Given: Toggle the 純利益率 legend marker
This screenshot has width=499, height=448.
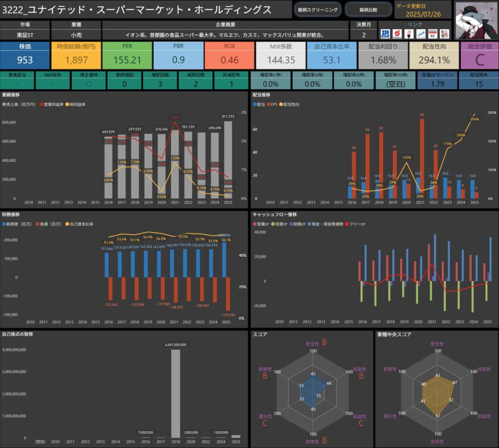Looking at the screenshot, I should 67,104.
